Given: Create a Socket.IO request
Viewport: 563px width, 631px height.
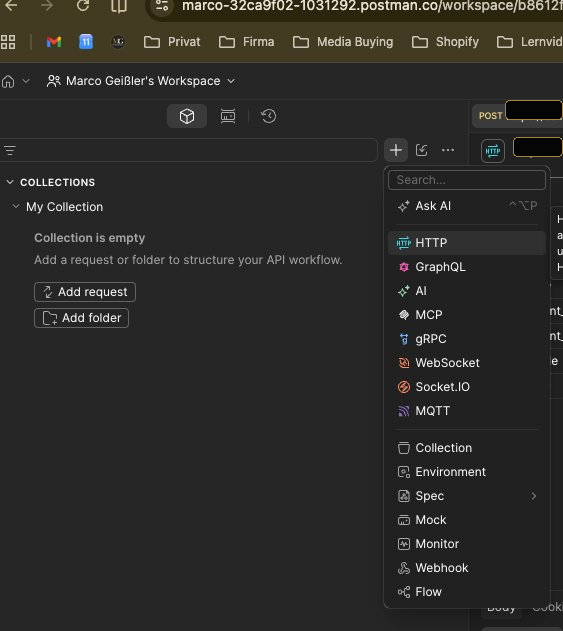Looking at the screenshot, I should (467, 387).
